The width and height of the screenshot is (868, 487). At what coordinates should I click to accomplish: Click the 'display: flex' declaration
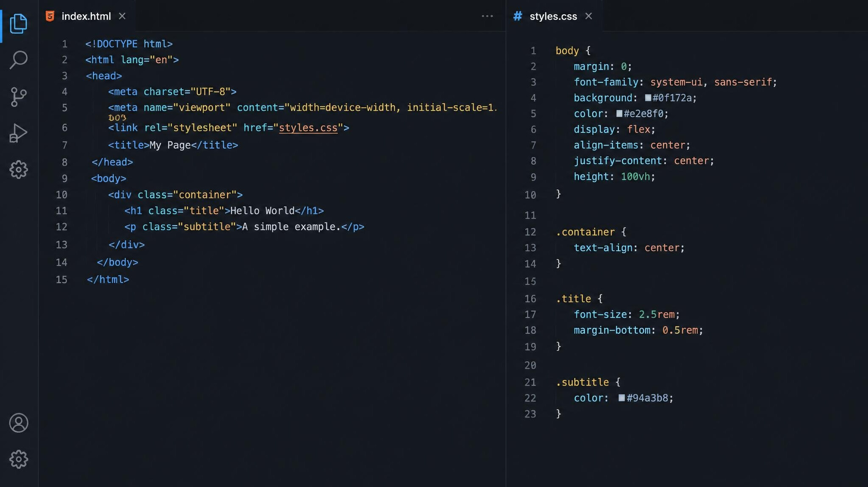(x=615, y=129)
